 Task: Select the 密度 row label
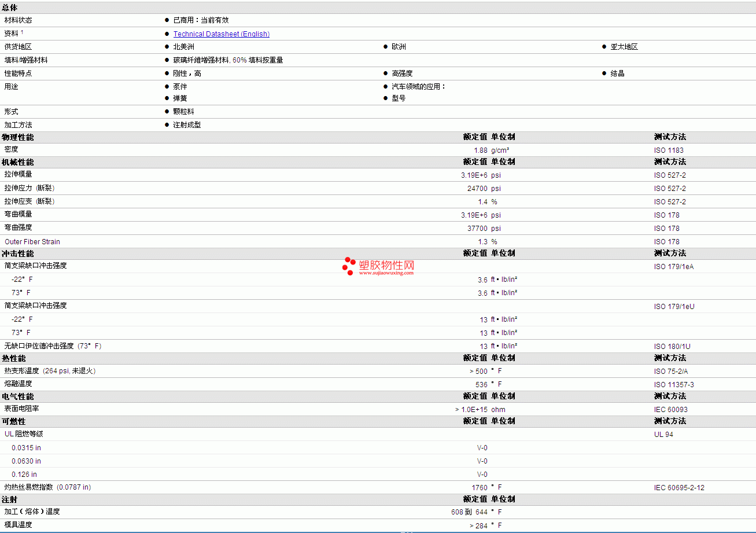(x=12, y=150)
